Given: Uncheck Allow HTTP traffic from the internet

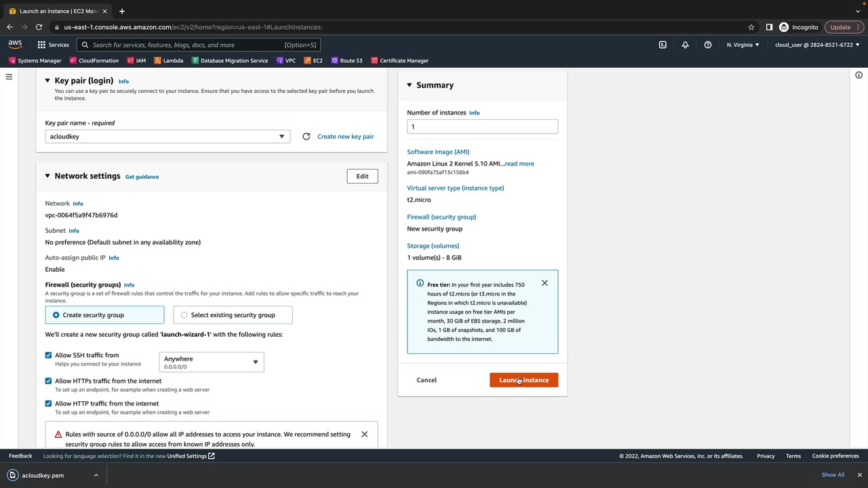Looking at the screenshot, I should (x=48, y=403).
